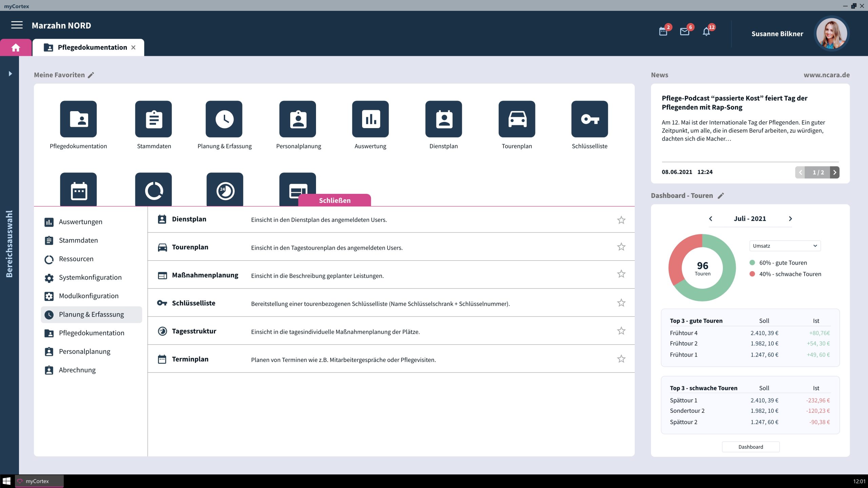868x488 pixels.
Task: Open the Dienstplan list entry
Action: tap(391, 219)
